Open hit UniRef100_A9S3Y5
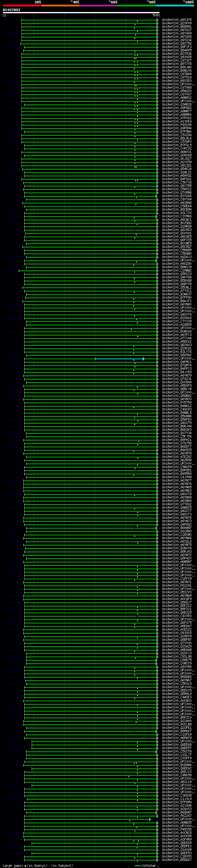The height and width of the screenshot is (868, 197). [177, 20]
